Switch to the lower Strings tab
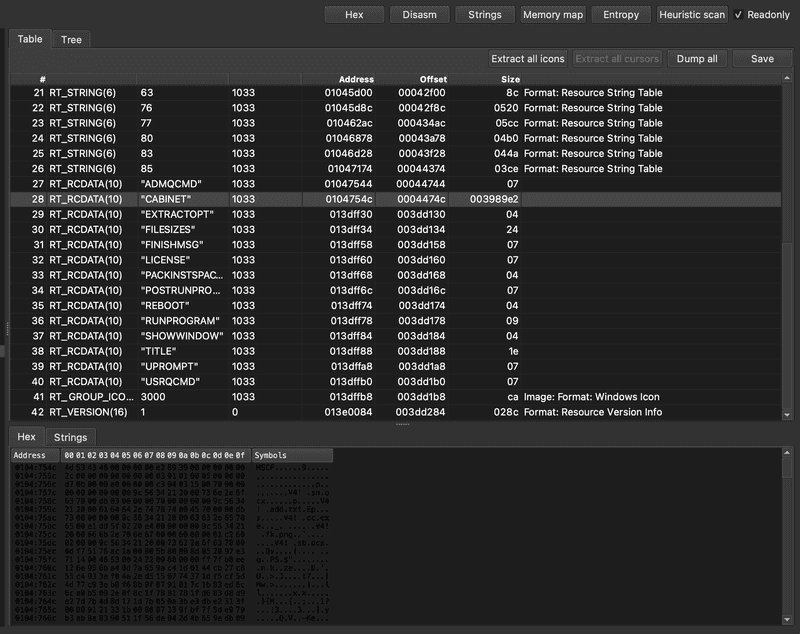The height and width of the screenshot is (634, 800). tap(70, 437)
